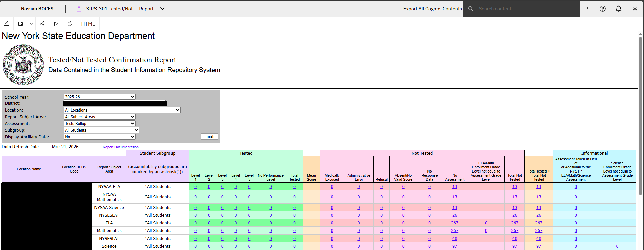Click NYSAA ELA No Assessment value 13

click(455, 186)
